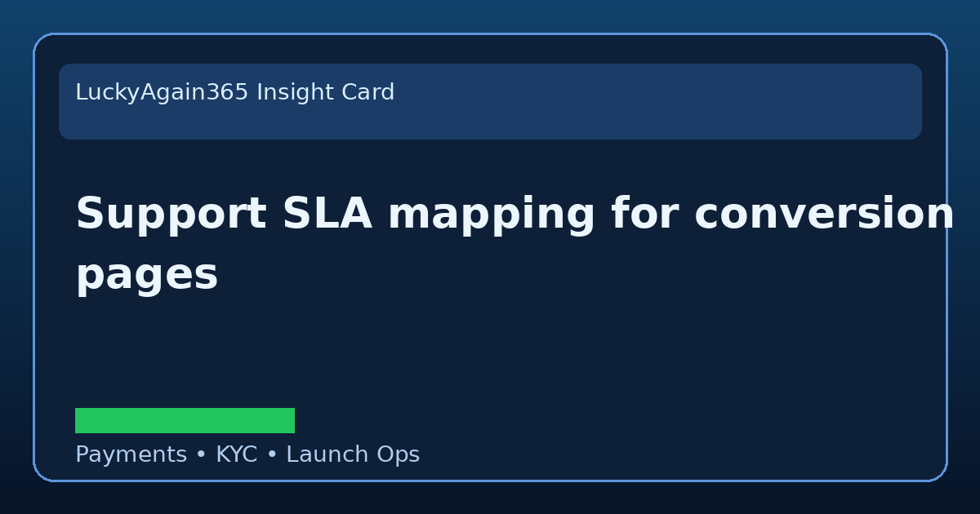Viewport: 980px width, 514px height.
Task: Click the Launch Ops tag
Action: pos(353,454)
